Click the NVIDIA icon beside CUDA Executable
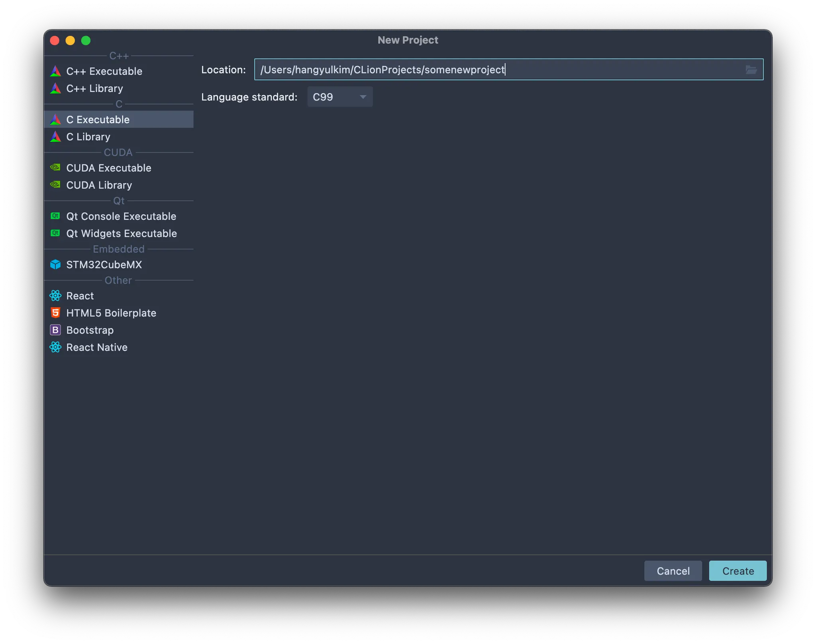 tap(55, 168)
